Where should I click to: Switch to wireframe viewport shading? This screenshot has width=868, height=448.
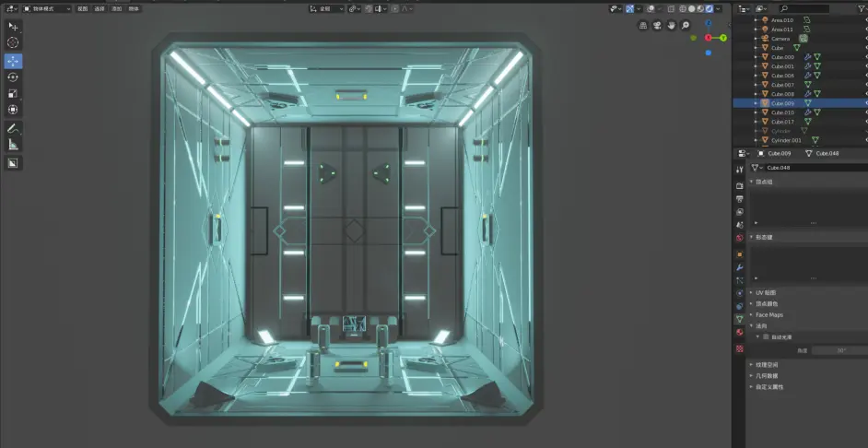(683, 9)
